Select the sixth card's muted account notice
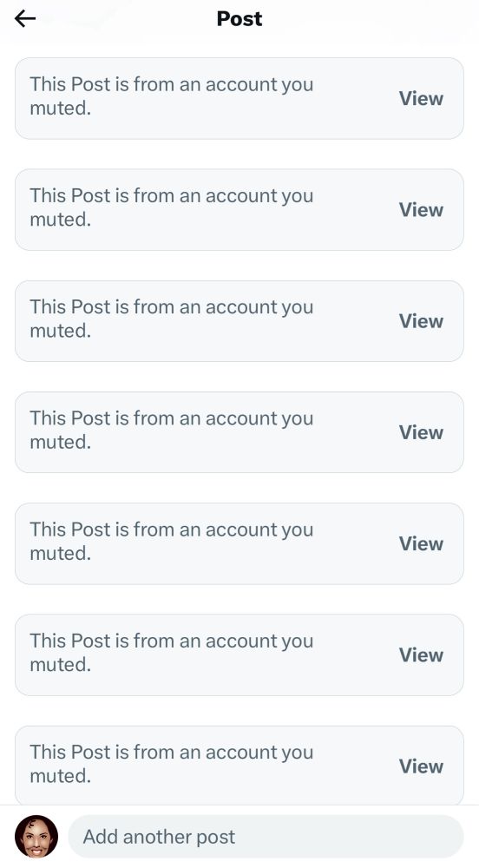This screenshot has height=868, width=479. 172,653
